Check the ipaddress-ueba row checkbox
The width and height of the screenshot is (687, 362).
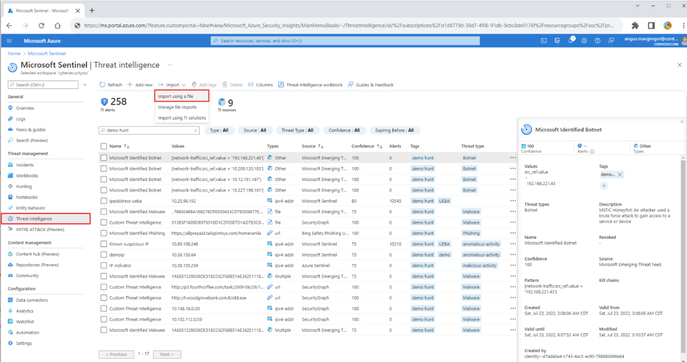[103, 201]
